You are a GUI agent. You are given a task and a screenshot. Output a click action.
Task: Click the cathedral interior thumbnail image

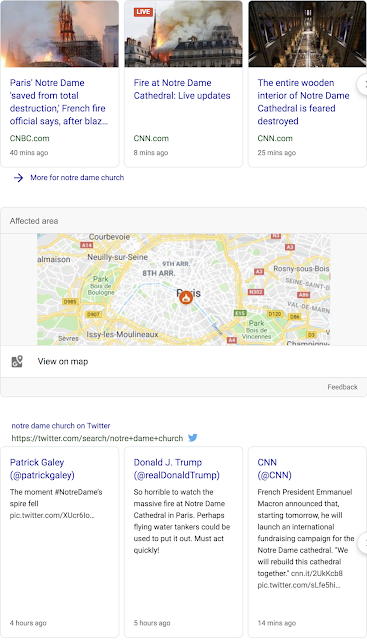[307, 33]
